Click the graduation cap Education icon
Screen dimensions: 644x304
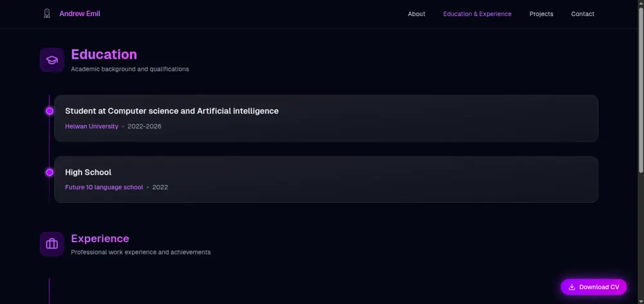[x=52, y=60]
